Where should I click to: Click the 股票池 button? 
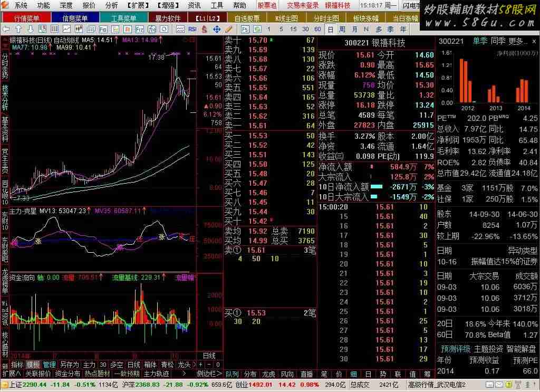[267, 5]
